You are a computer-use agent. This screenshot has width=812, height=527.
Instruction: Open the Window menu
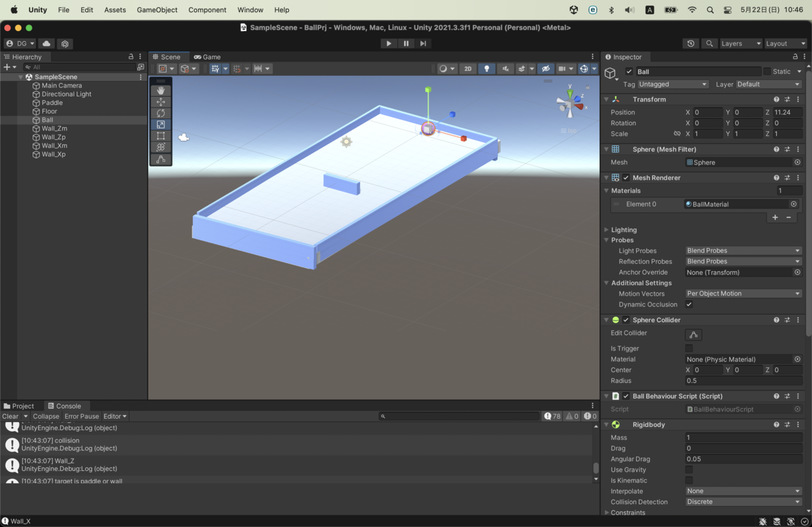(x=250, y=10)
